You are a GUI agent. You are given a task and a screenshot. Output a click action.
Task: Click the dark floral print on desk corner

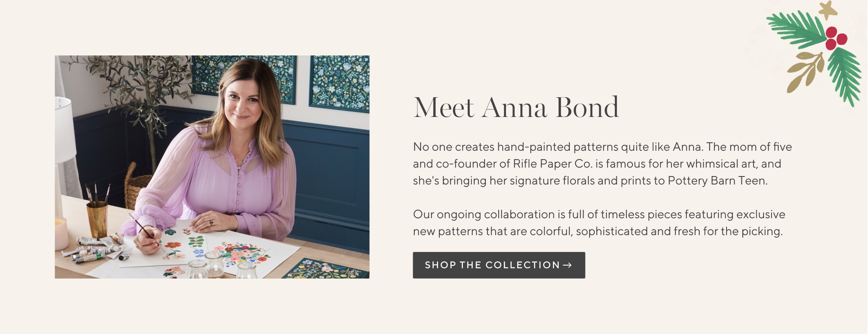pos(326,268)
